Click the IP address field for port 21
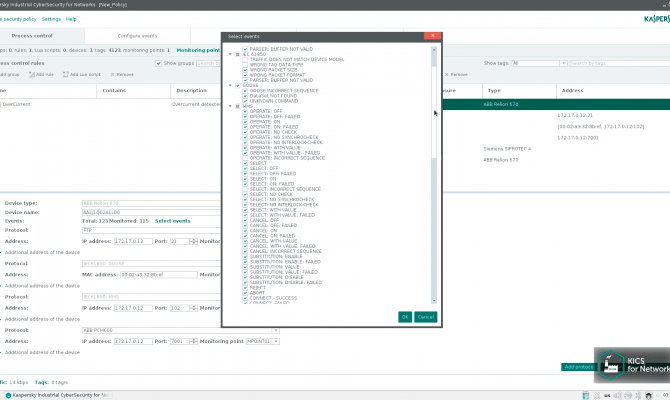The image size is (670, 400). [x=133, y=241]
